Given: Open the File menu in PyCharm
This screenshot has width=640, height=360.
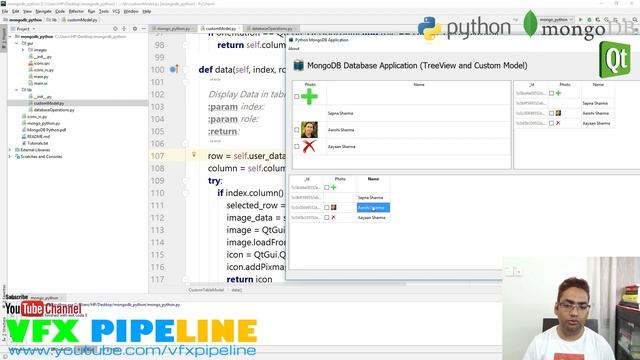Looking at the screenshot, I should coord(5,11).
